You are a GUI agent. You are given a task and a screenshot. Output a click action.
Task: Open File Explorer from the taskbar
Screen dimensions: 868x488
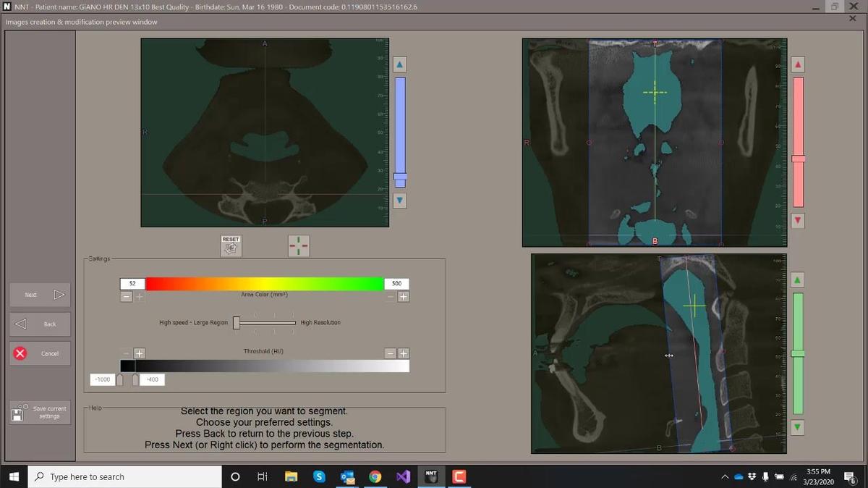click(x=291, y=476)
